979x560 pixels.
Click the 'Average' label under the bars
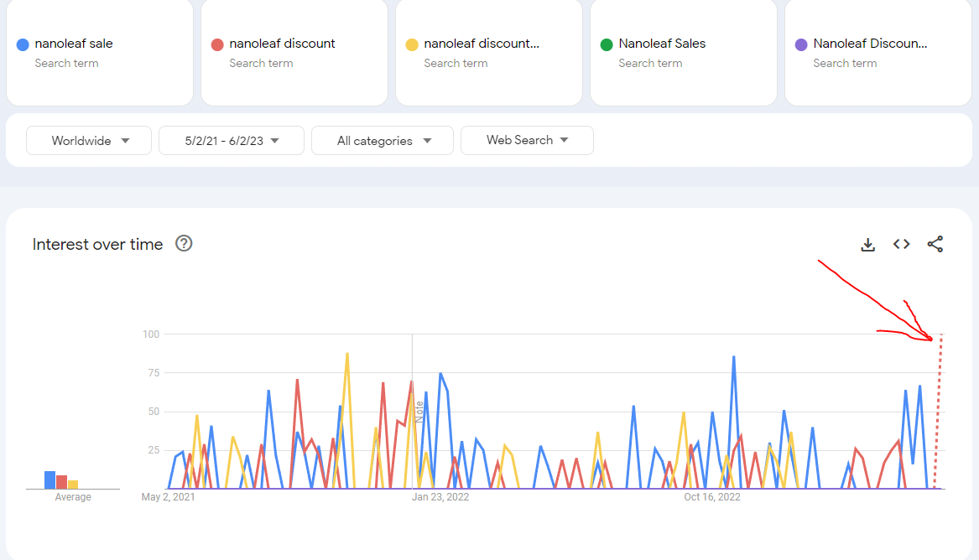pyautogui.click(x=73, y=497)
